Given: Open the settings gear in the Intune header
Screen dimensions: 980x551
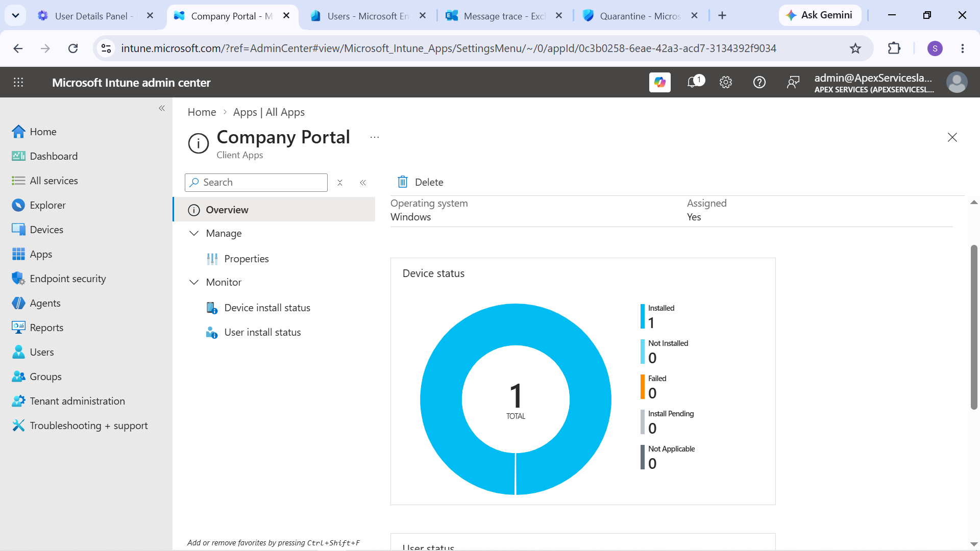Looking at the screenshot, I should point(726,82).
